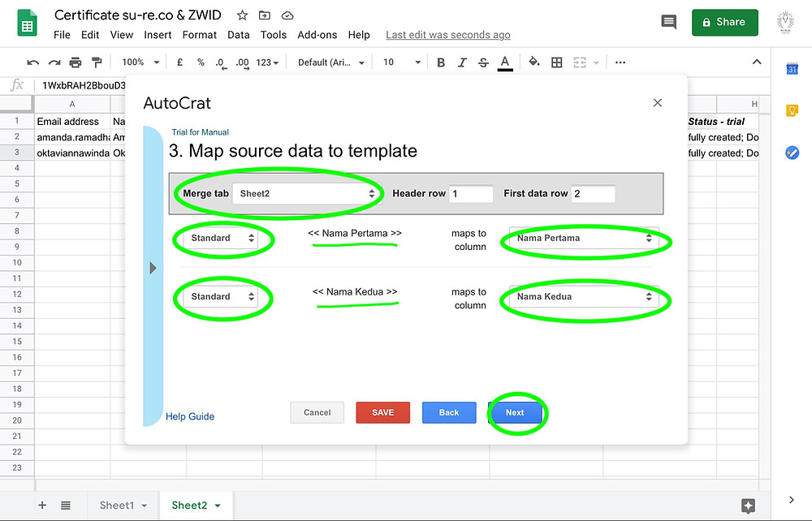This screenshot has height=521, width=812.
Task: Add a new sheet with plus icon
Action: (x=42, y=505)
